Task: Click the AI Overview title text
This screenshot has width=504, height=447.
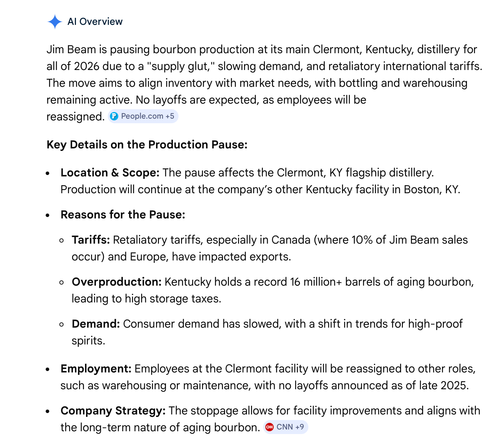Action: point(95,22)
